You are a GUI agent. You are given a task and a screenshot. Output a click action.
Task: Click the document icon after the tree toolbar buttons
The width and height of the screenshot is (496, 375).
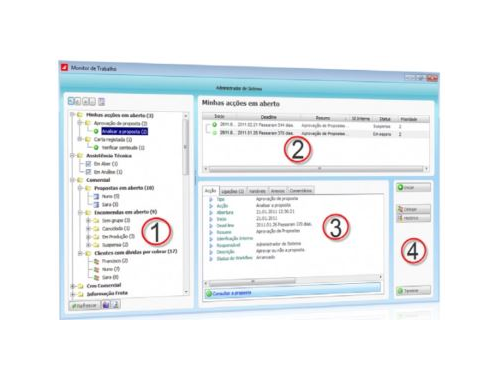pos(101,101)
